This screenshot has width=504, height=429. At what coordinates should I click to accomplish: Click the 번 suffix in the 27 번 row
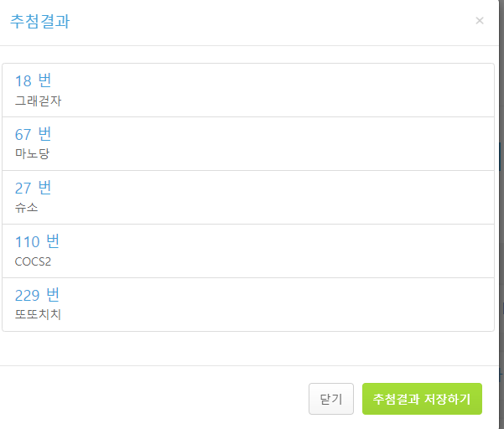45,188
